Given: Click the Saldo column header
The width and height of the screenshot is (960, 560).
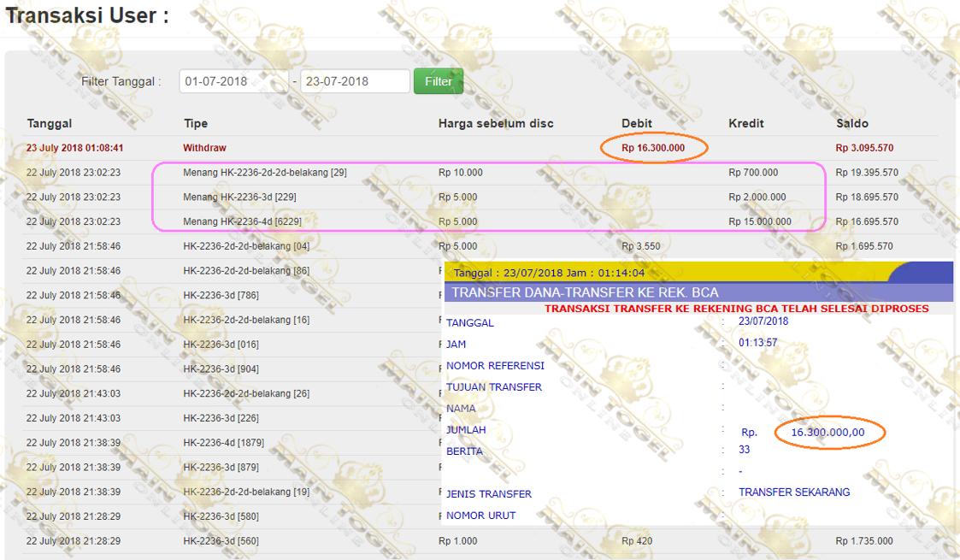Looking at the screenshot, I should point(852,123).
